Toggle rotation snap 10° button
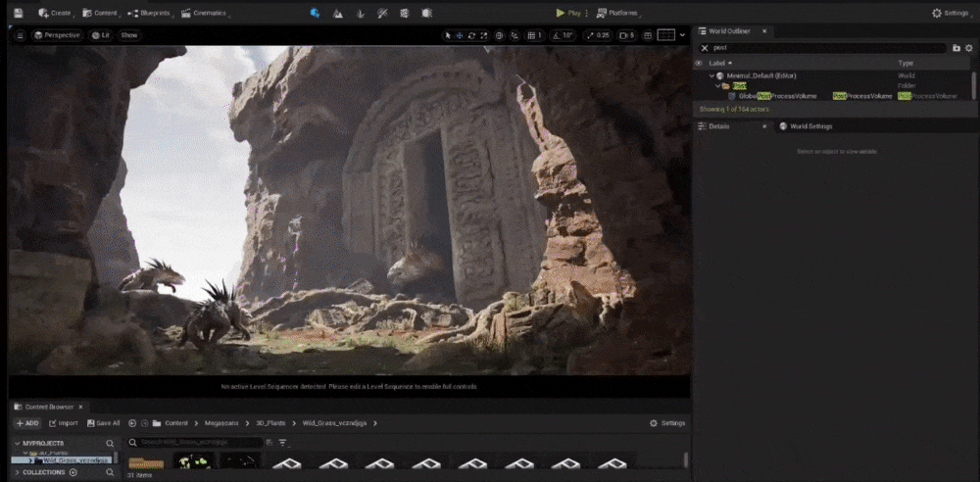This screenshot has height=482, width=980. pos(563,35)
